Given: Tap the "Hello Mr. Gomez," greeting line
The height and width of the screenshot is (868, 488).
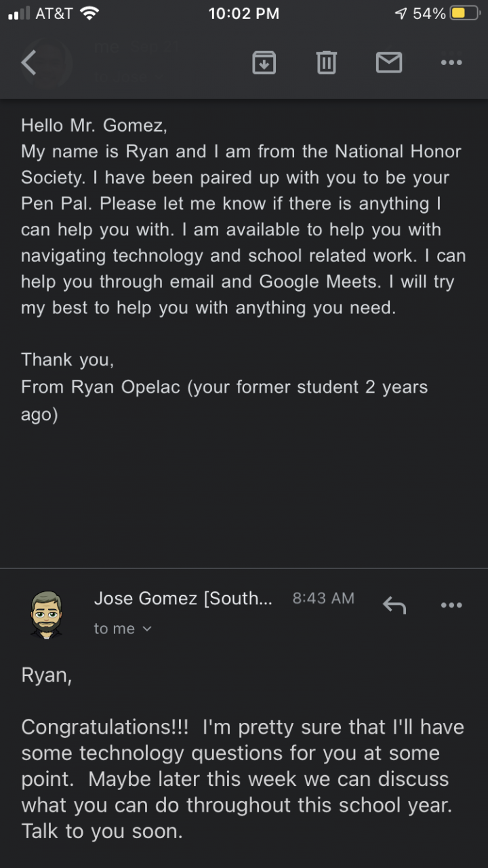Looking at the screenshot, I should (x=94, y=125).
